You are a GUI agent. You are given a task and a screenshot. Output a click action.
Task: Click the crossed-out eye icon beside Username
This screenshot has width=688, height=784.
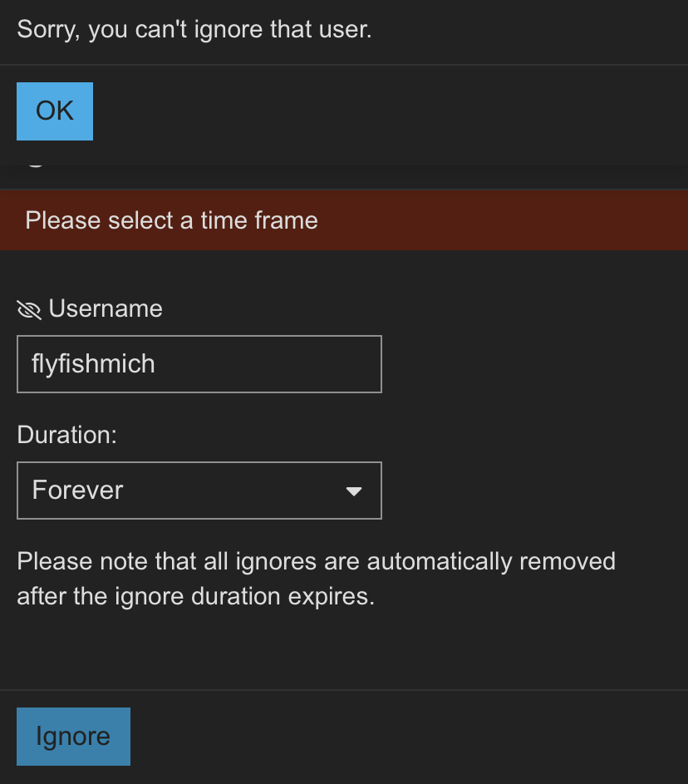pos(29,310)
